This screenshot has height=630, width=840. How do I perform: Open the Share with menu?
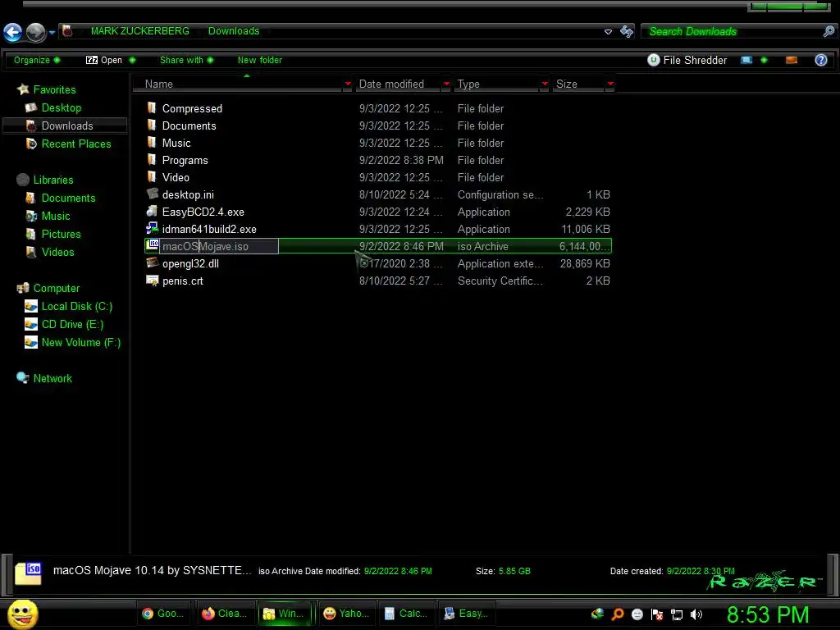186,60
